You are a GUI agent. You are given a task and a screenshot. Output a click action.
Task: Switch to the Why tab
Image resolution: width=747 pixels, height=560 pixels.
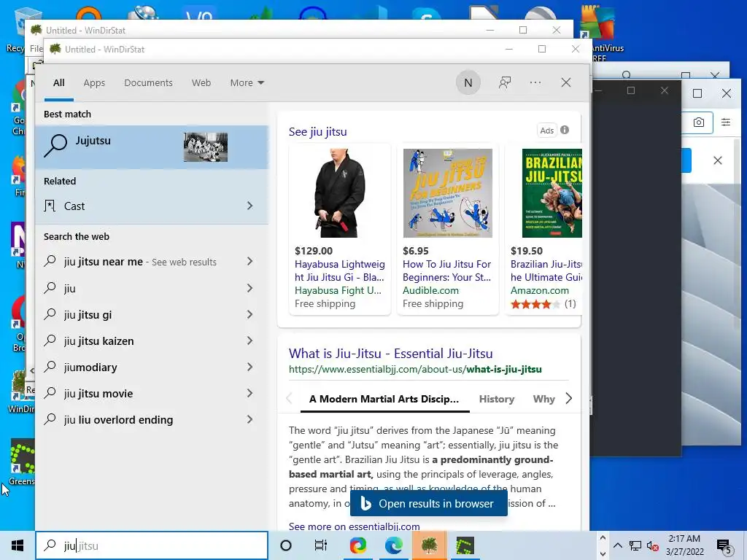[x=543, y=399]
